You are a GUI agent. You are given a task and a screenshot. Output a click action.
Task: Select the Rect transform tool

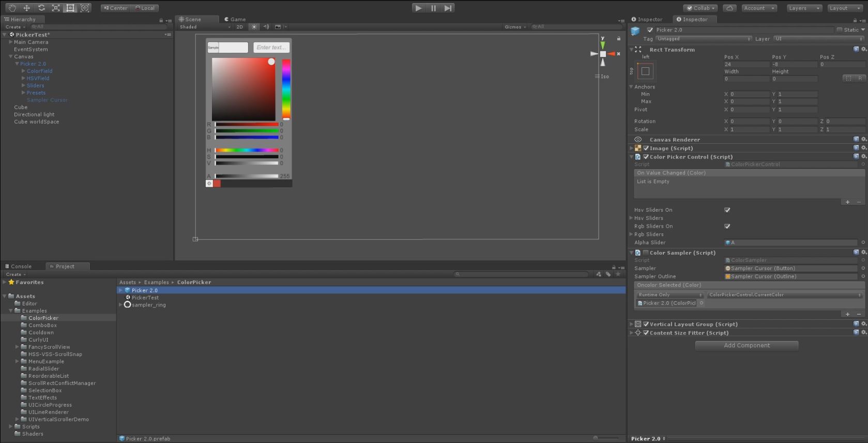tap(70, 8)
